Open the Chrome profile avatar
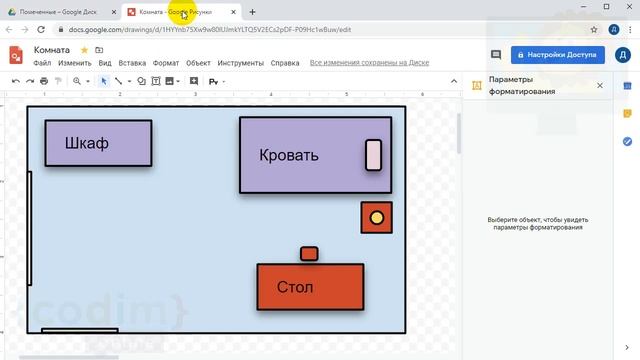640x360 pixels. [x=614, y=29]
